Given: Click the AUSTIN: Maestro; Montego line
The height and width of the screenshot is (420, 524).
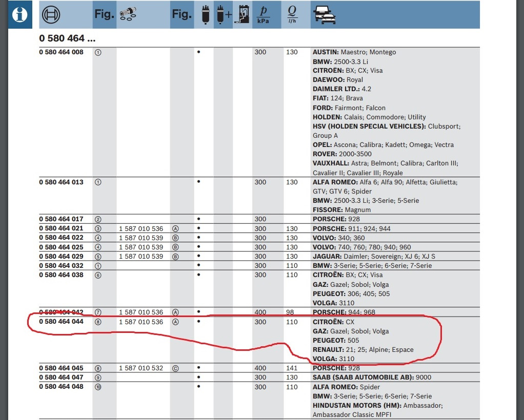Looking at the screenshot, I should click(354, 52).
